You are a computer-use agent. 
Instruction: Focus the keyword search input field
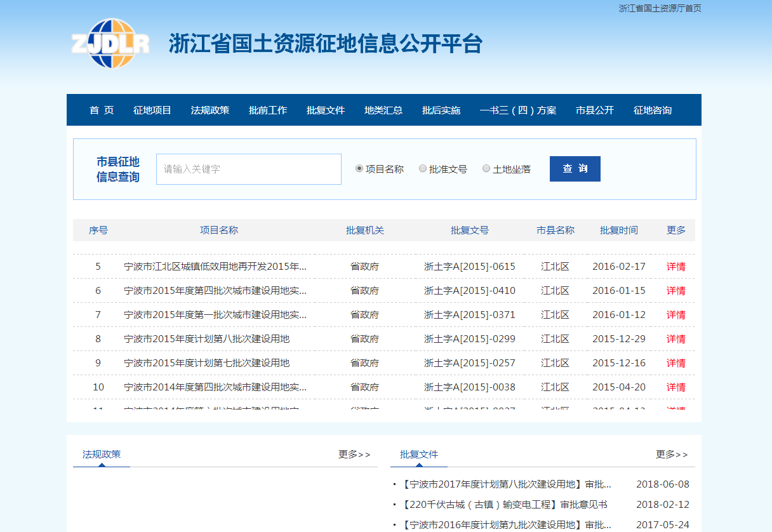[x=248, y=170]
